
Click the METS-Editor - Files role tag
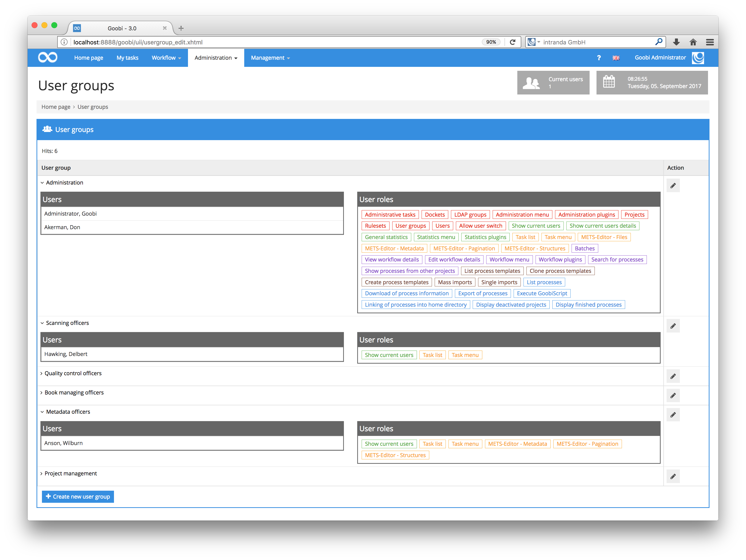604,237
